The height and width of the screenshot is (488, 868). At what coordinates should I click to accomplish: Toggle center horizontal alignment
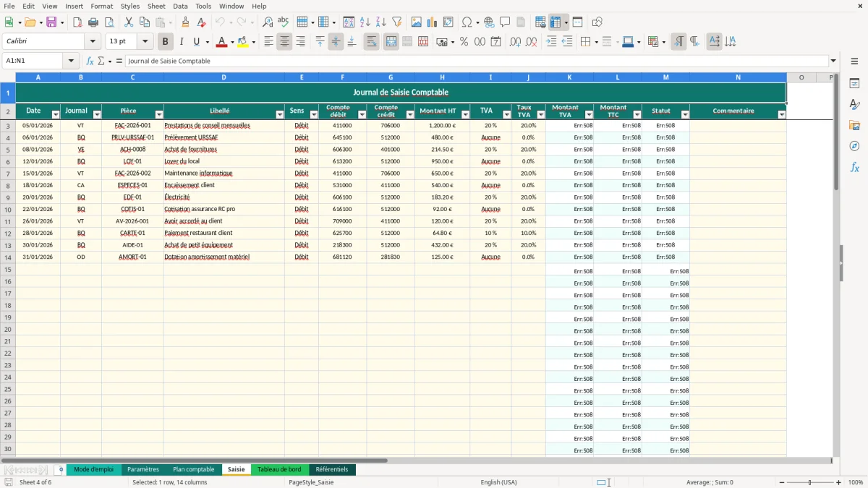pos(284,42)
